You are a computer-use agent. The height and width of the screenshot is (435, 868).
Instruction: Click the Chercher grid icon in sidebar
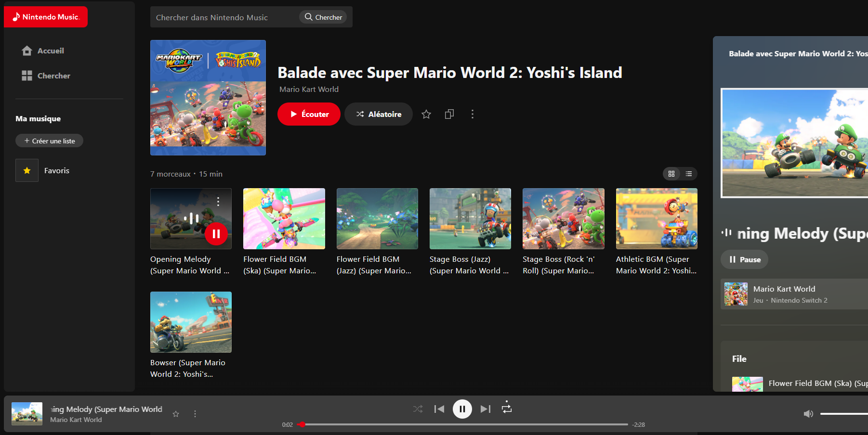click(x=27, y=76)
